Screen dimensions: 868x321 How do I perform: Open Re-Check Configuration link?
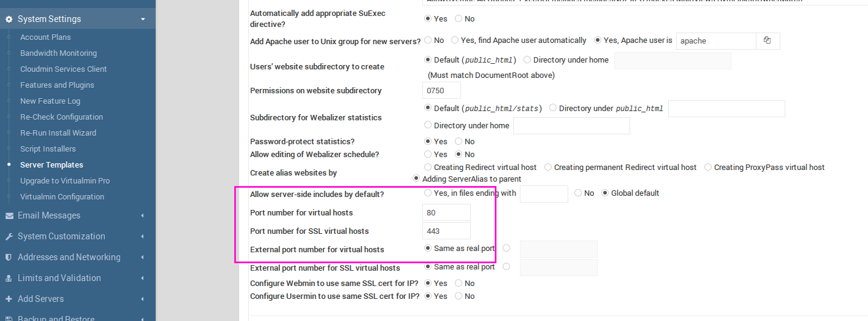(x=61, y=117)
